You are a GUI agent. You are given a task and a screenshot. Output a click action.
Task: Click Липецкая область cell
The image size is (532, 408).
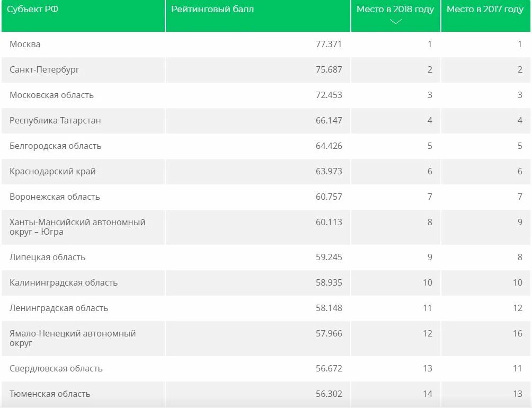(47, 258)
